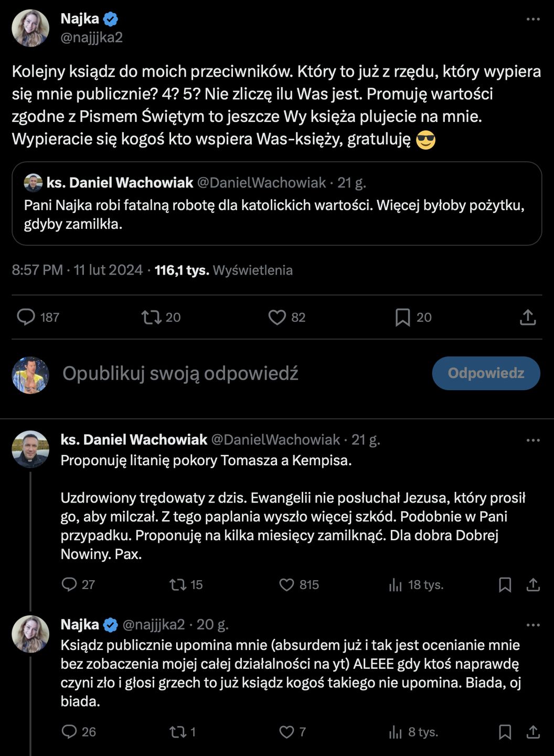Like Najka's reply with 7 likes

[287, 732]
